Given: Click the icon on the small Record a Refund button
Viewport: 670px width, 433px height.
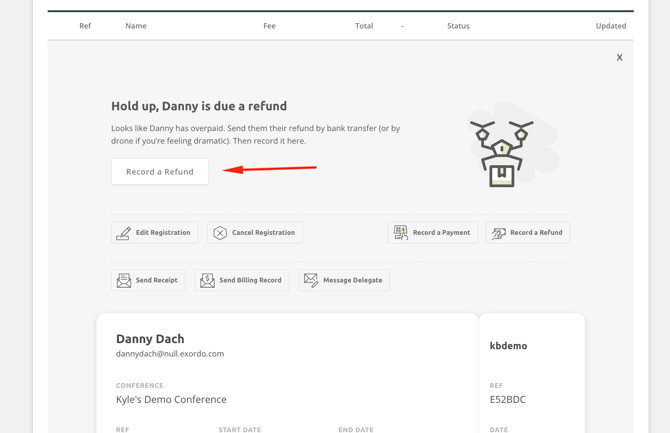Looking at the screenshot, I should (498, 233).
